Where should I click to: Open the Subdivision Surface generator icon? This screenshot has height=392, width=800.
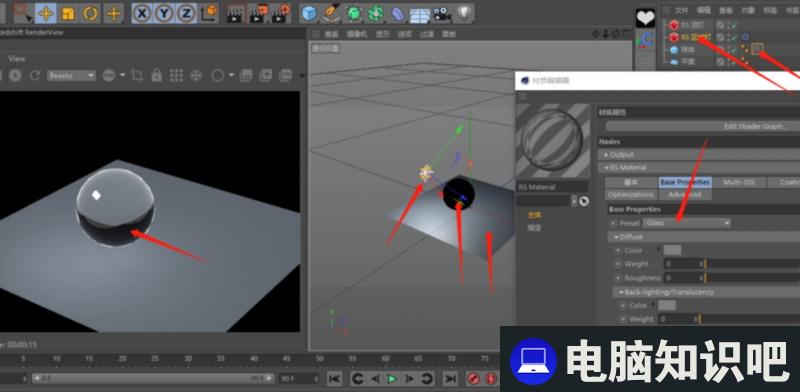coord(354,13)
